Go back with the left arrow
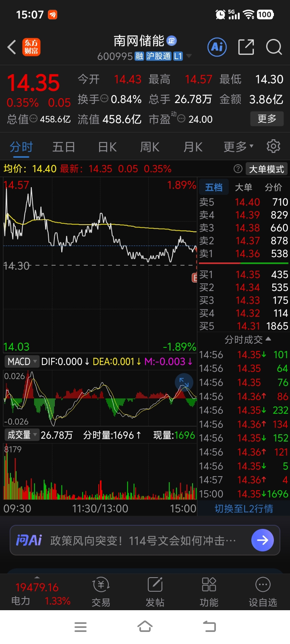Screen dimensions: 290x644 pos(12,47)
